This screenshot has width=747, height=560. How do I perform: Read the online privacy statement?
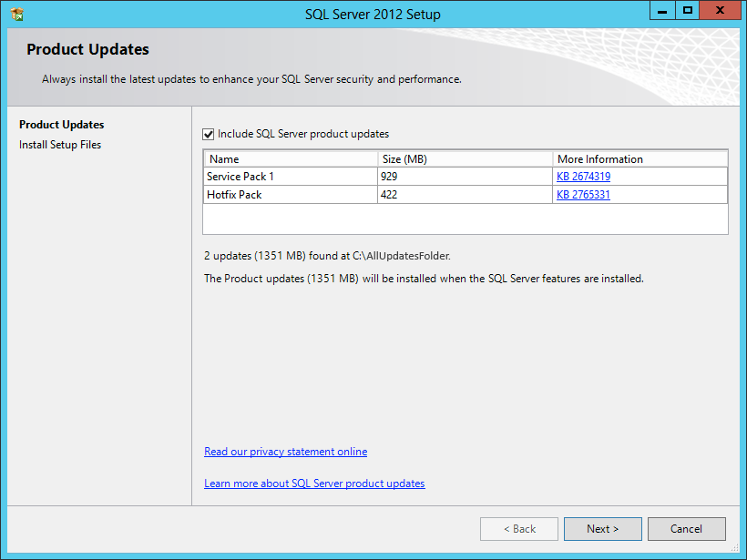pyautogui.click(x=285, y=451)
